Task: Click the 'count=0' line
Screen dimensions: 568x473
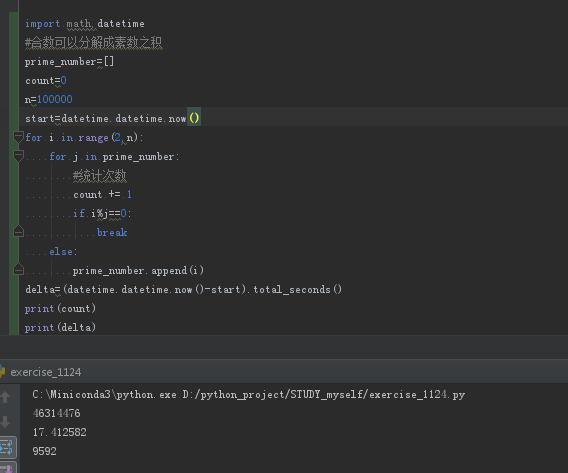Action: point(46,80)
